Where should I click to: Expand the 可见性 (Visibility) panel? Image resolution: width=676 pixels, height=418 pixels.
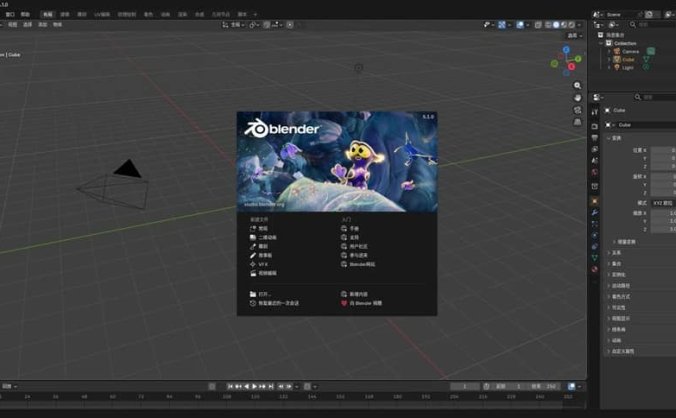point(618,308)
